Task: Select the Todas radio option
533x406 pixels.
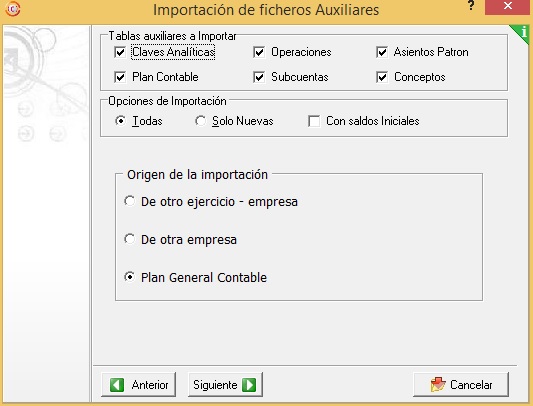Action: tap(120, 121)
